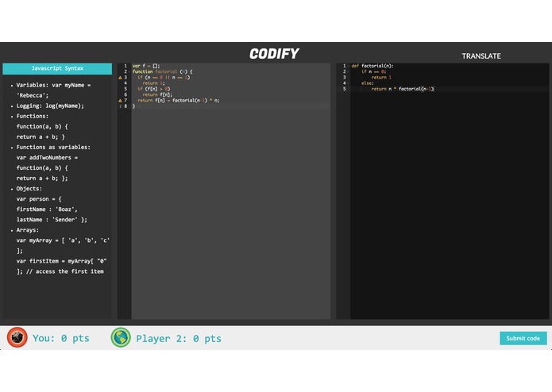Click 'Logging: log(myName);' syntax entry
The height and width of the screenshot is (392, 552).
coord(50,106)
